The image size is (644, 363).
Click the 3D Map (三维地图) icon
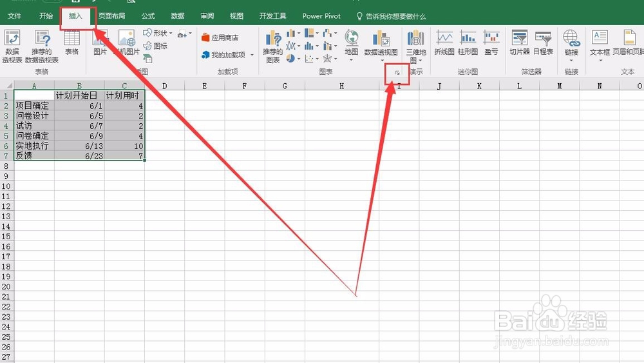[415, 38]
